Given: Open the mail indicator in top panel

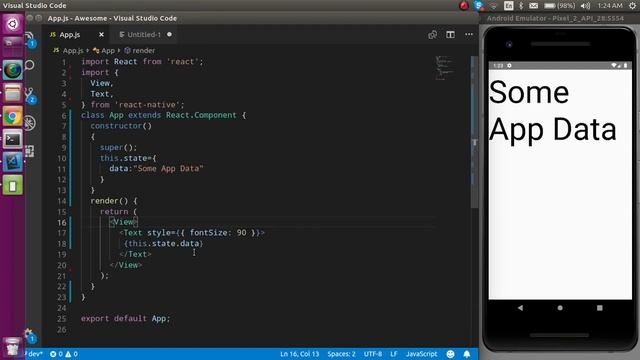Looking at the screenshot, I should click(x=533, y=5).
